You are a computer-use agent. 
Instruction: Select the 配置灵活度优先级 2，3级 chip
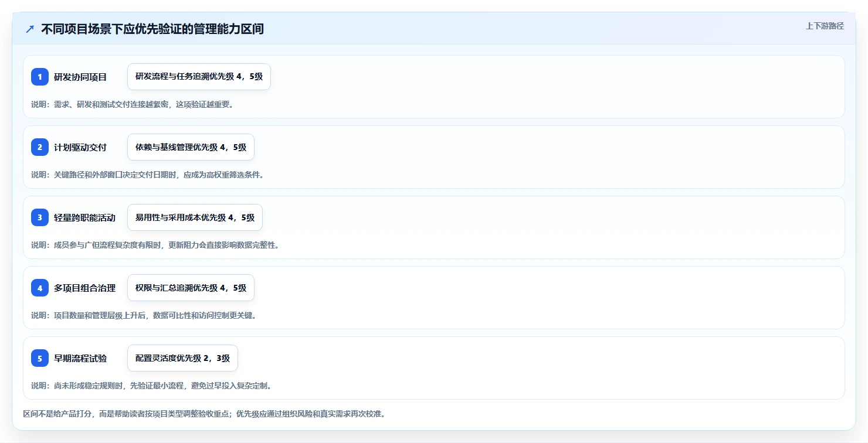click(x=182, y=358)
